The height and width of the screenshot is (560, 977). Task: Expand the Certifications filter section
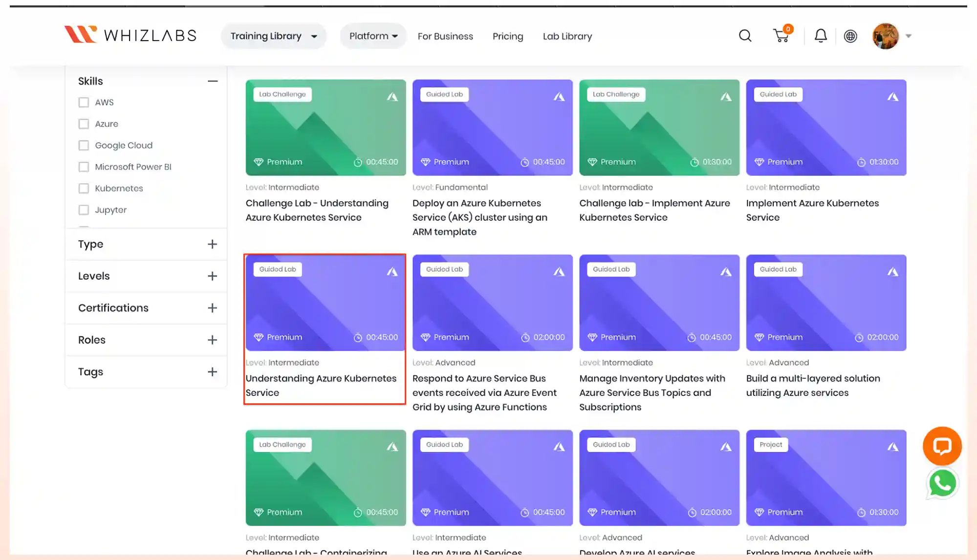(212, 308)
